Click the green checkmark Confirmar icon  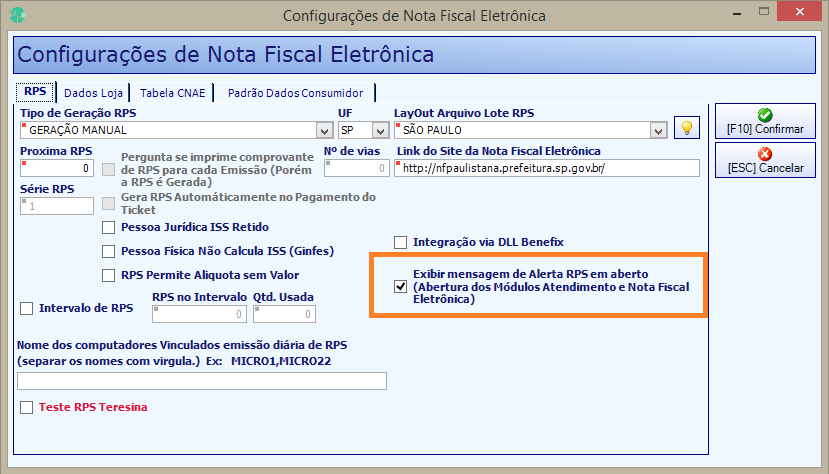[764, 115]
